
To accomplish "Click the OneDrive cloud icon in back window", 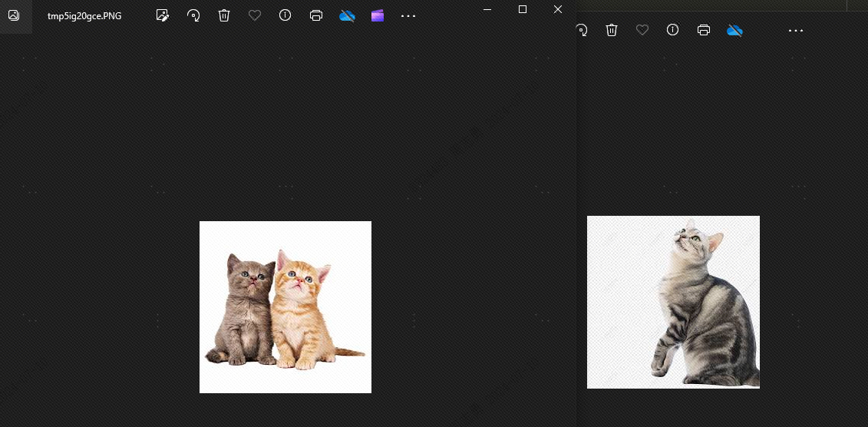I will point(734,30).
